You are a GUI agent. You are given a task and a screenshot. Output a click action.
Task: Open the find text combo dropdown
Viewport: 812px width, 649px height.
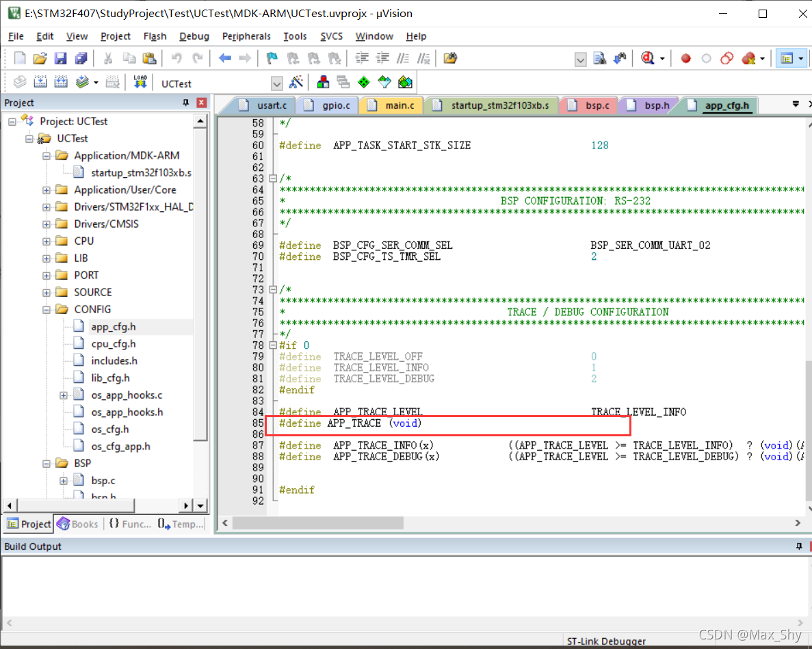(x=581, y=59)
